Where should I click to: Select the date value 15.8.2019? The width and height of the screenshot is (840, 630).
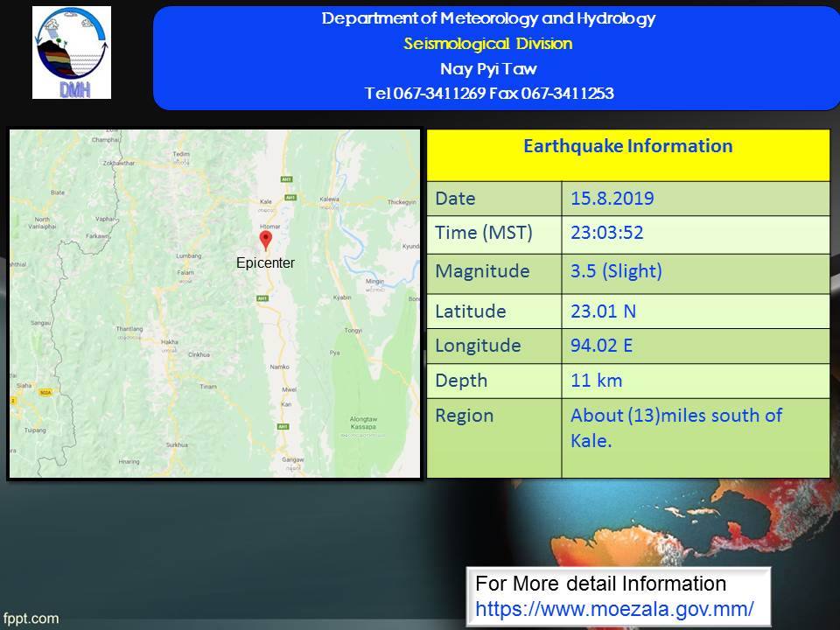click(x=612, y=199)
